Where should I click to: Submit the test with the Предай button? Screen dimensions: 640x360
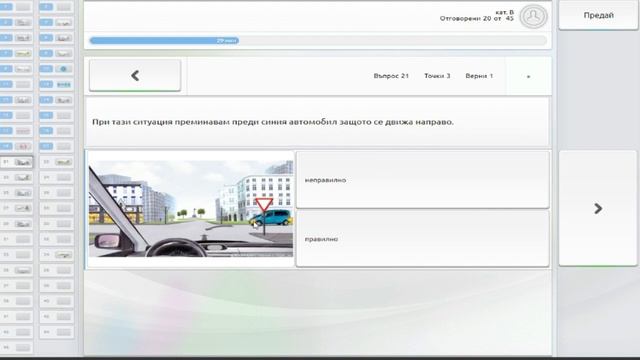coord(598,15)
